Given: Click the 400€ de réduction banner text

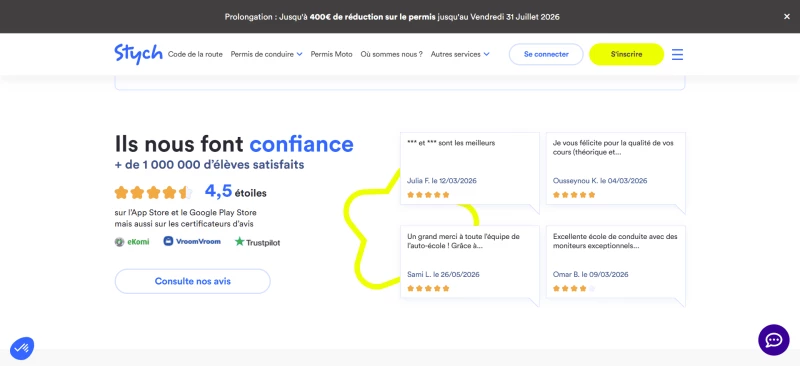Looking at the screenshot, I should [372, 17].
